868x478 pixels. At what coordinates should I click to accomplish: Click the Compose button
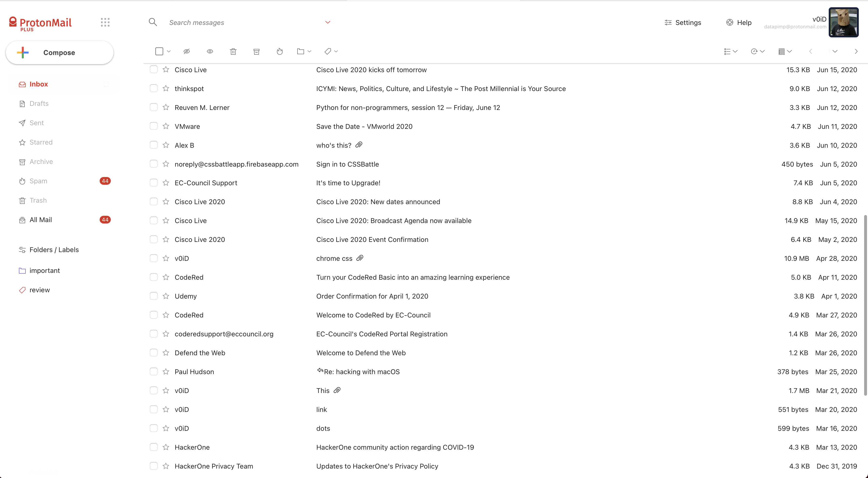point(59,53)
